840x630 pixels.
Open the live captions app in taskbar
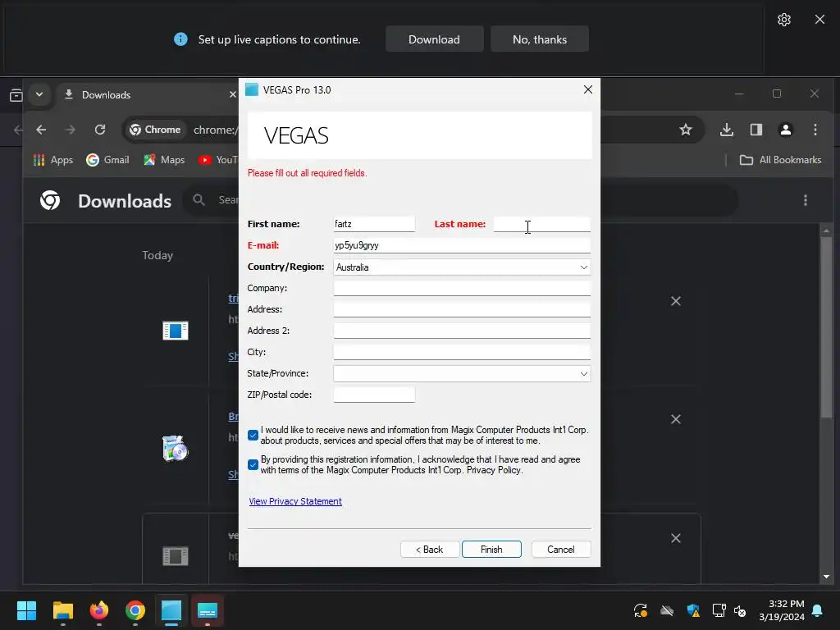[208, 610]
